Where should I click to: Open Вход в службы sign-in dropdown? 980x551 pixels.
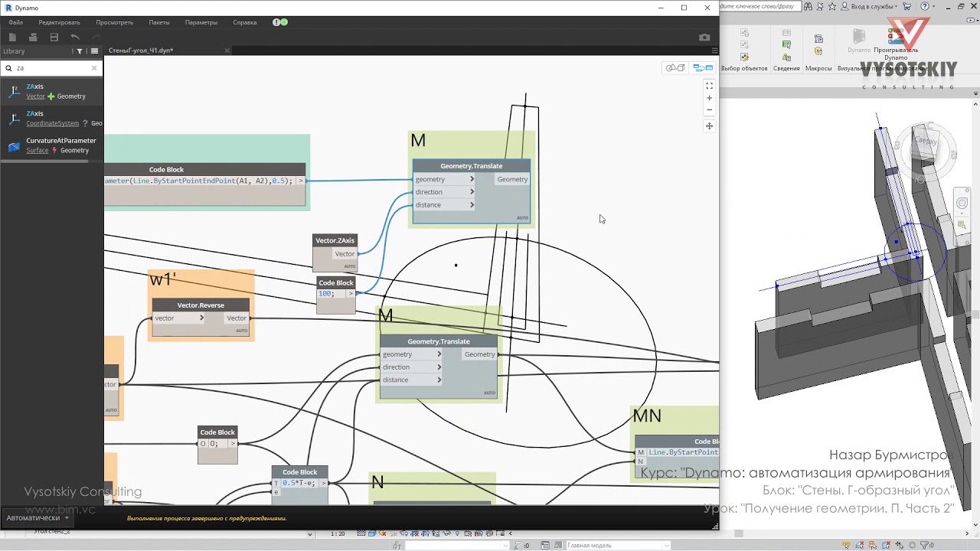tap(871, 6)
